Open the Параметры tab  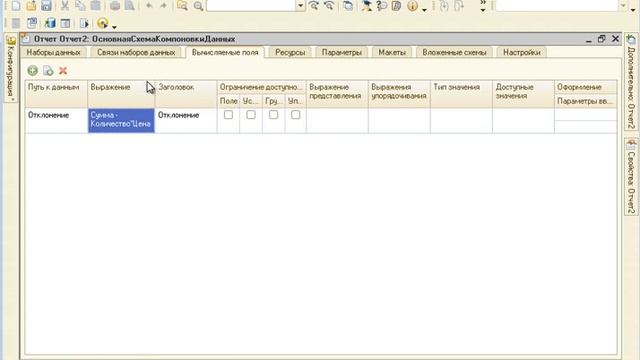tap(342, 52)
